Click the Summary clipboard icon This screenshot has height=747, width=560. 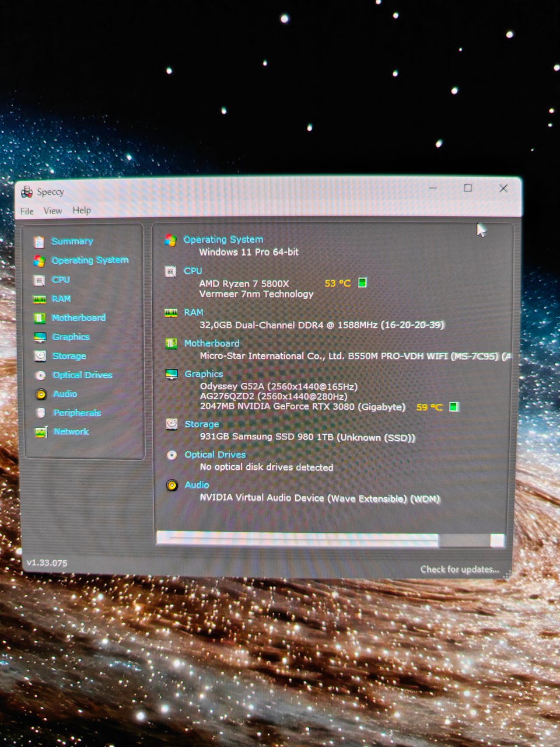click(x=39, y=242)
